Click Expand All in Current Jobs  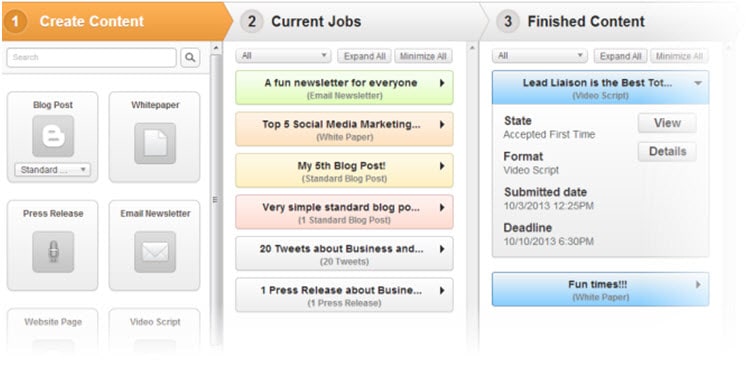[x=364, y=56]
